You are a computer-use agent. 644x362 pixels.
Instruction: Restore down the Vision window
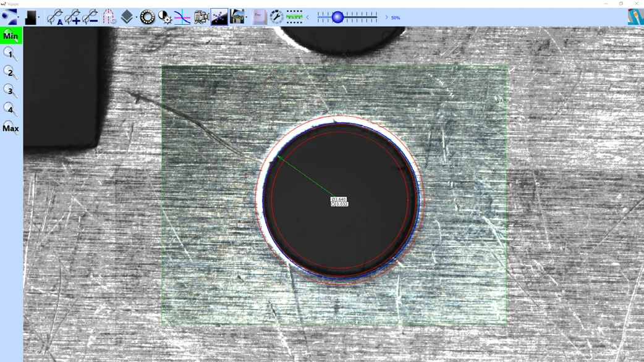[621, 4]
